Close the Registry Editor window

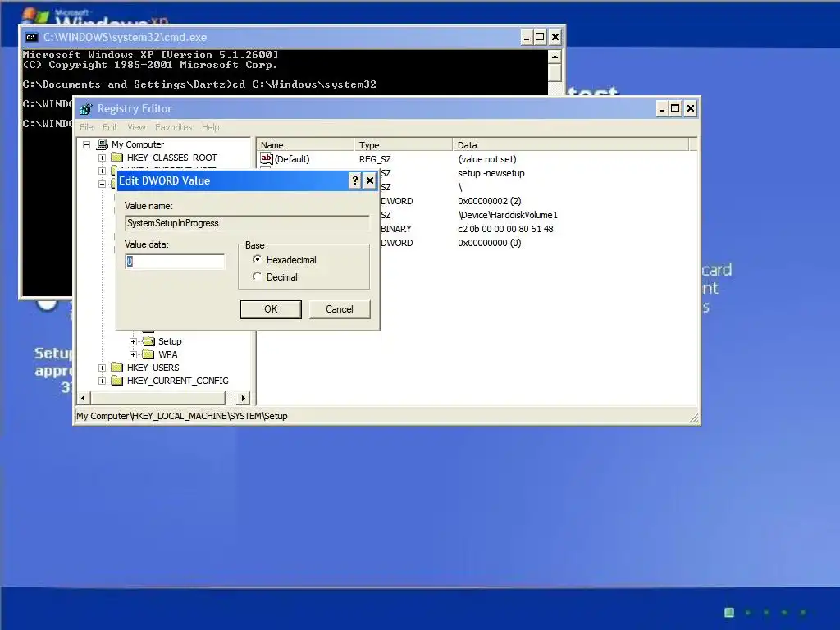(x=691, y=109)
